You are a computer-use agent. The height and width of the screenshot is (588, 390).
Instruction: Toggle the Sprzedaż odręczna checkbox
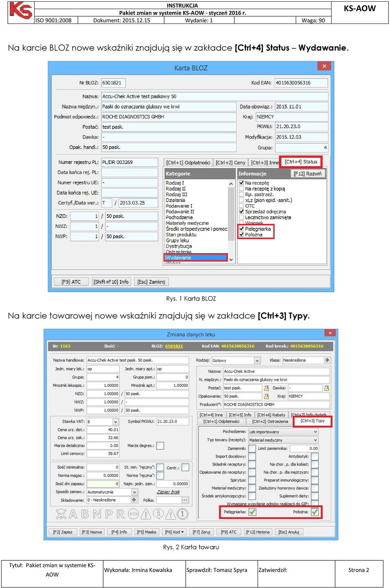pos(241,211)
